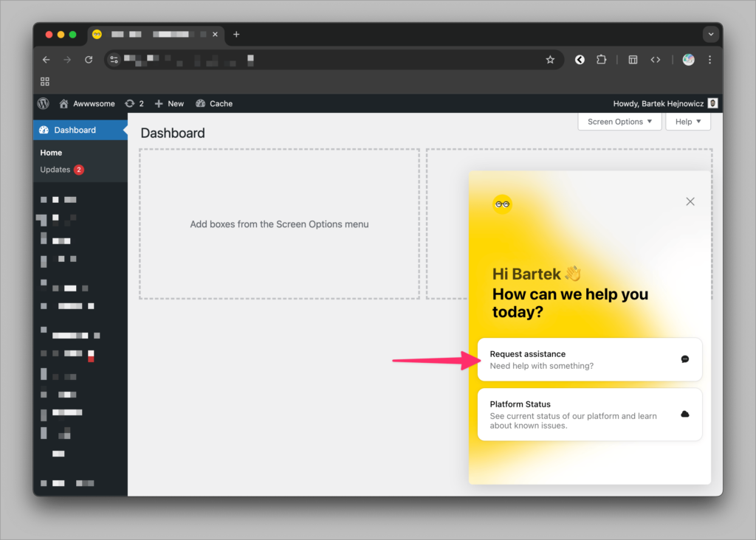This screenshot has height=540, width=756.
Task: Open Updates in the sidebar submenu
Action: [55, 170]
